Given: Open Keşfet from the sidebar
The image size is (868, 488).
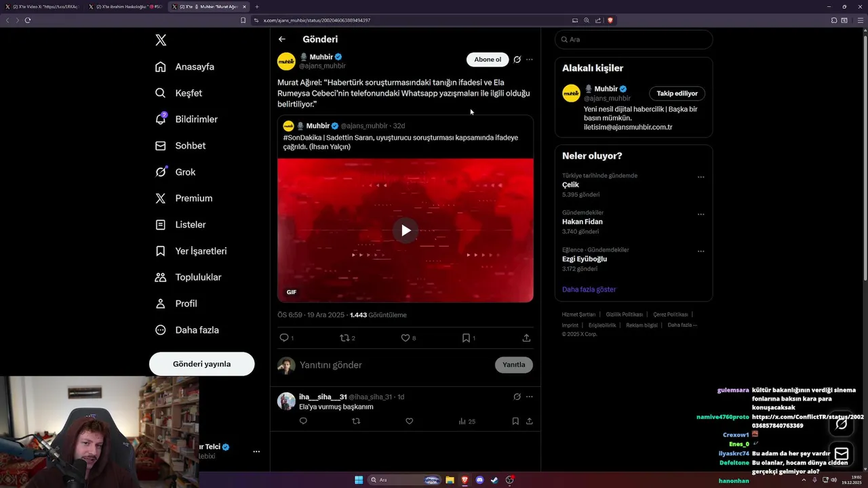Looking at the screenshot, I should tap(178, 93).
